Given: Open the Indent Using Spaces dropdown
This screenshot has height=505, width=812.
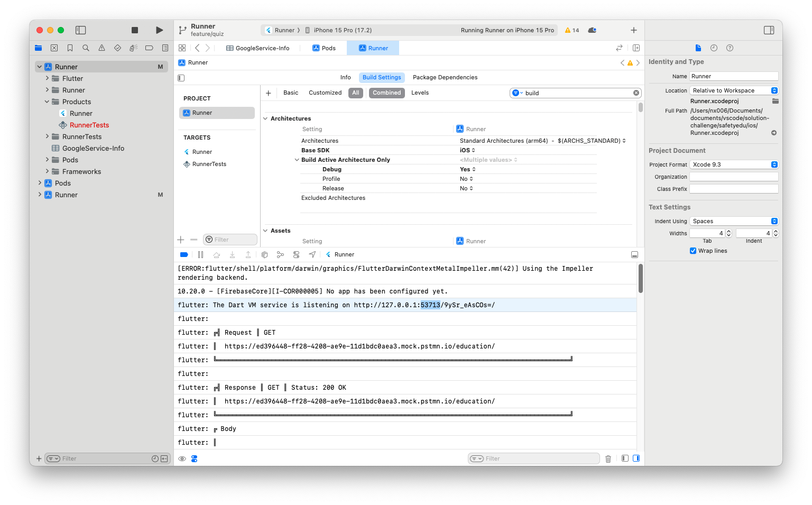Looking at the screenshot, I should [x=734, y=221].
